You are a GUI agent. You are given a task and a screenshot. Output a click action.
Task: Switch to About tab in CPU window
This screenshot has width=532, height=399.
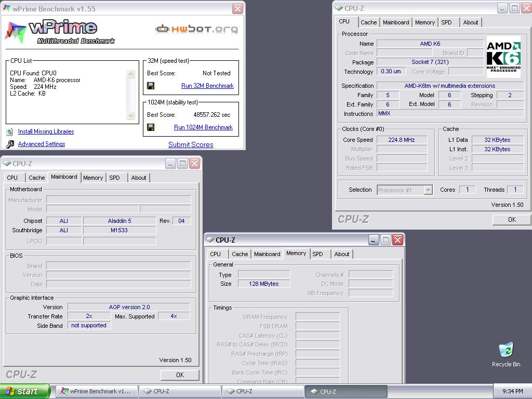pyautogui.click(x=471, y=22)
